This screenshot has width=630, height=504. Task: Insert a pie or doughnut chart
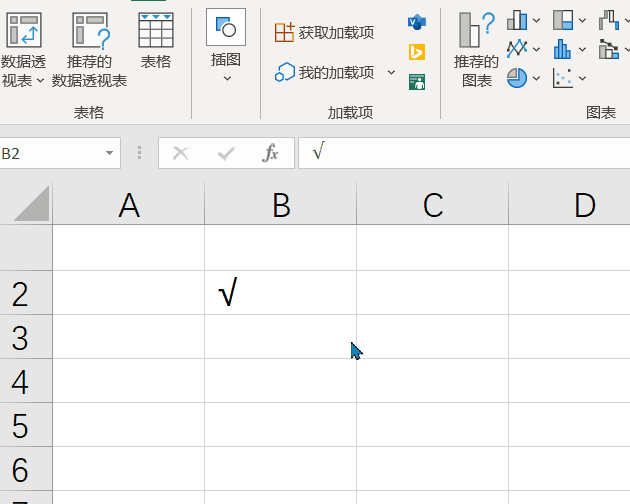(x=517, y=78)
